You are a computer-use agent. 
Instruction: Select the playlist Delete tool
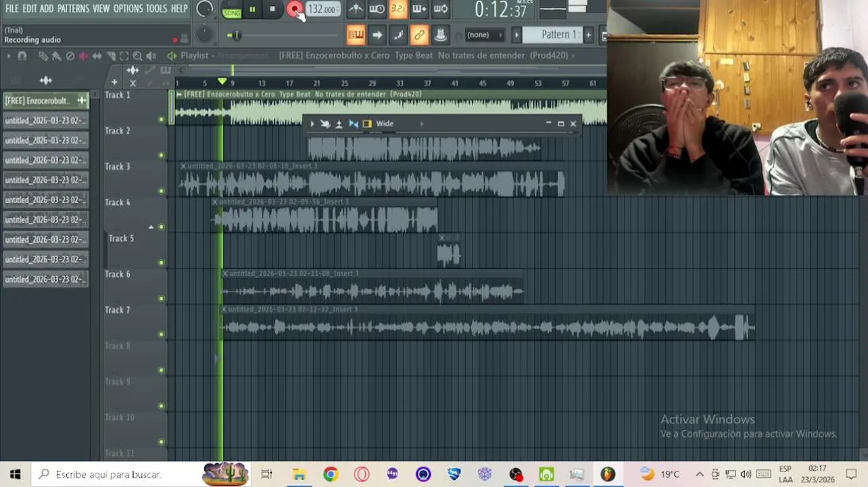(x=70, y=56)
